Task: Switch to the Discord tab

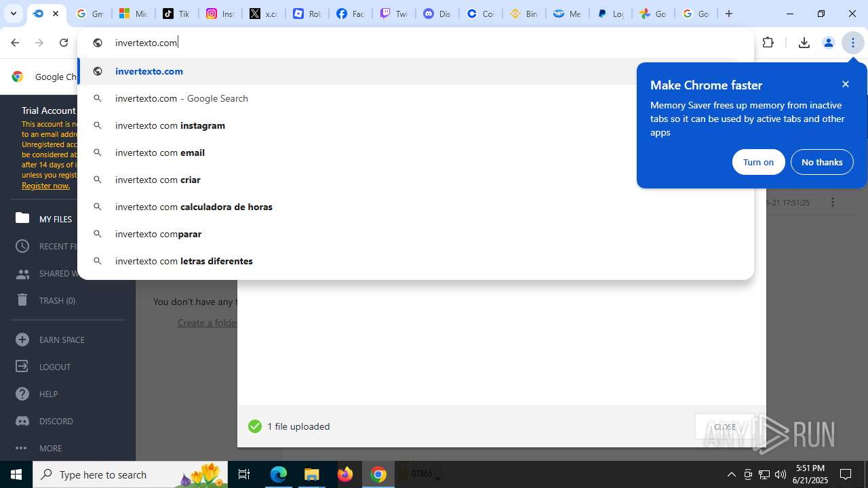Action: [437, 14]
